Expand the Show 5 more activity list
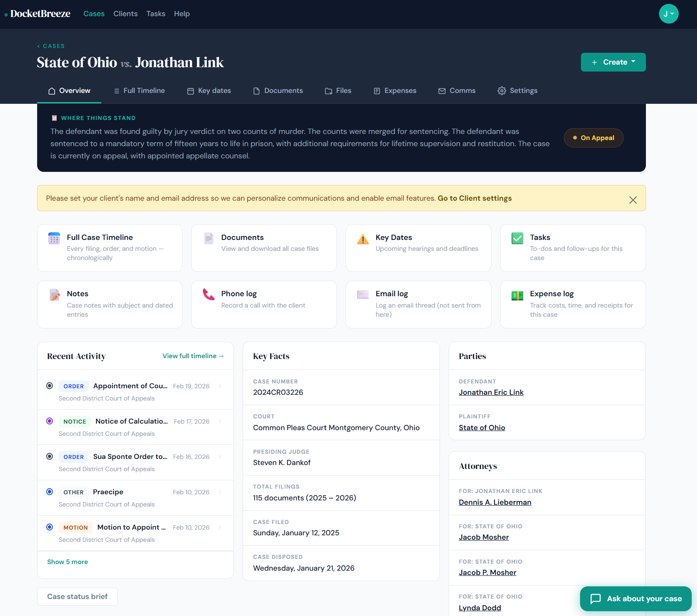The image size is (697, 616). coord(68,562)
